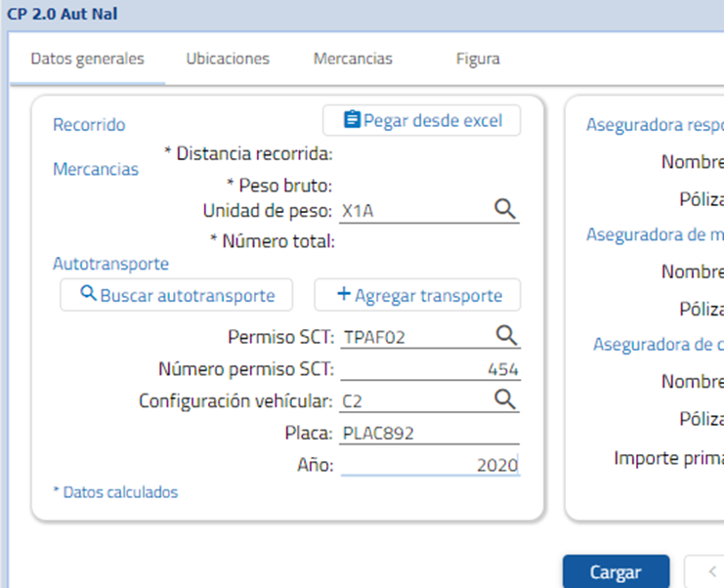Click the search icon for Unidad de peso

[x=504, y=209]
